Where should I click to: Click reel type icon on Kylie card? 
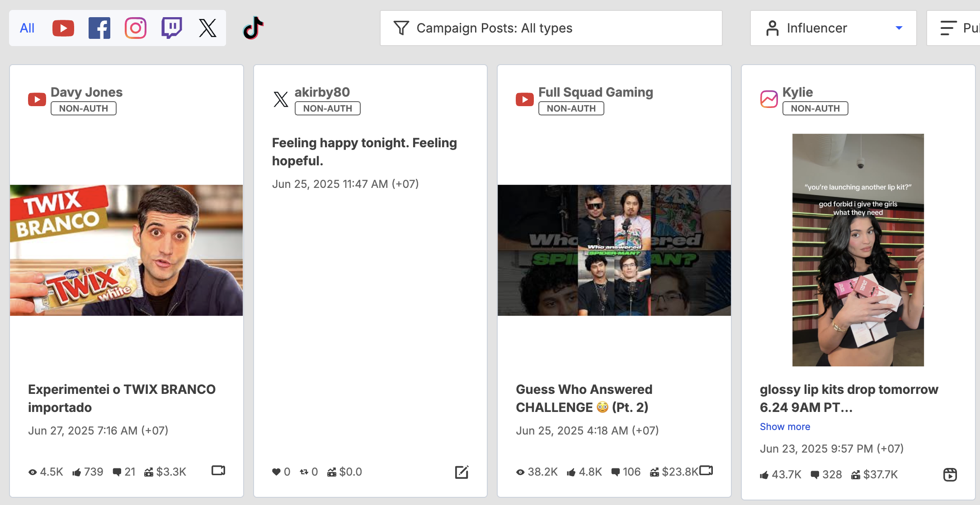point(950,475)
